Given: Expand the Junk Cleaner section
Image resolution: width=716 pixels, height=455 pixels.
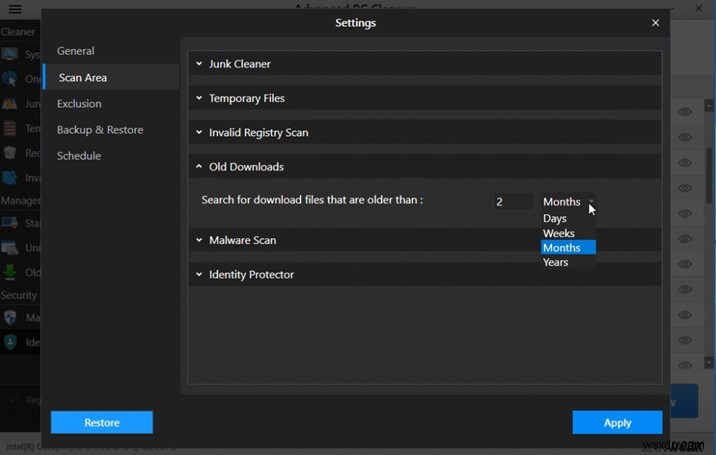Looking at the screenshot, I should (240, 64).
